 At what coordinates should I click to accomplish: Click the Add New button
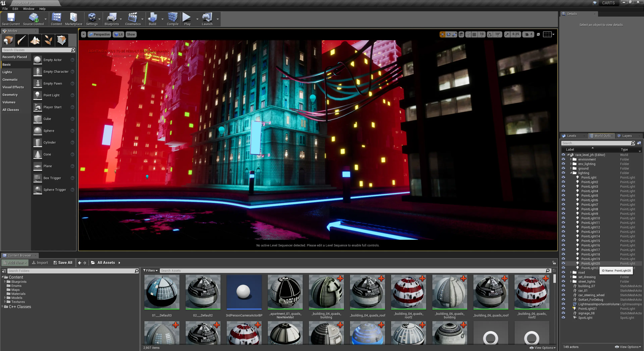(15, 263)
